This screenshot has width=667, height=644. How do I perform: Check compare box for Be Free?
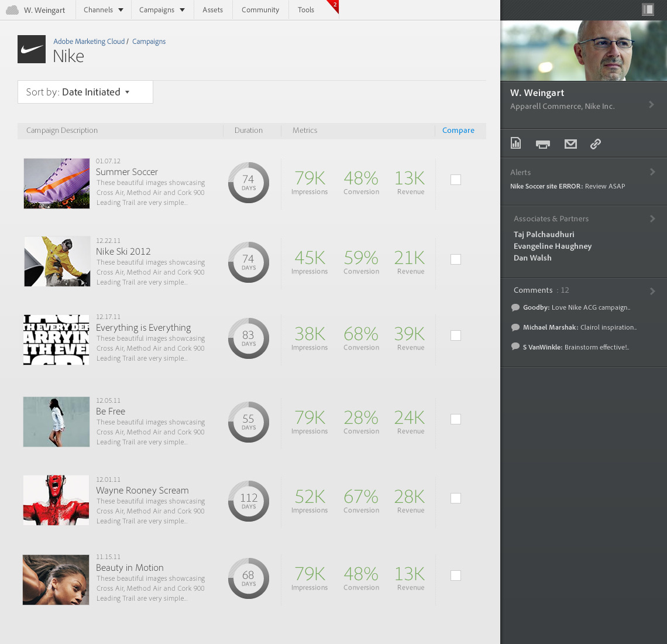456,419
